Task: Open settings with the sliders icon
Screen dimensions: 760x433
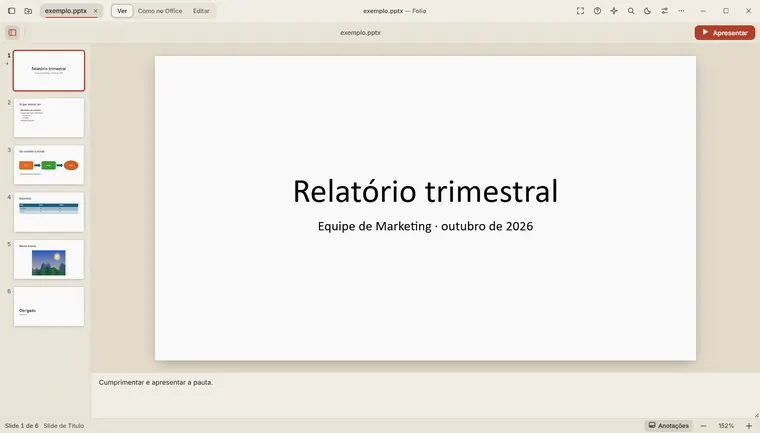Action: [665, 11]
